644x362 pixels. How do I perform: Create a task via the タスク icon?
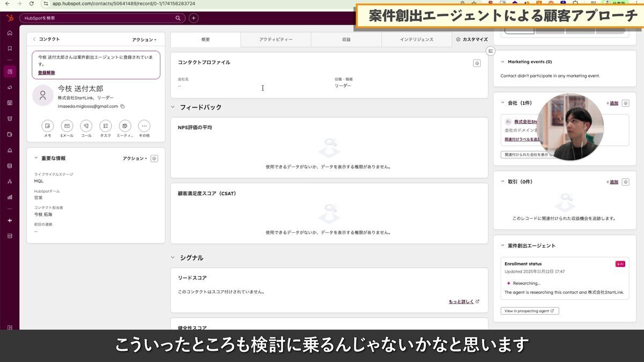pyautogui.click(x=106, y=125)
